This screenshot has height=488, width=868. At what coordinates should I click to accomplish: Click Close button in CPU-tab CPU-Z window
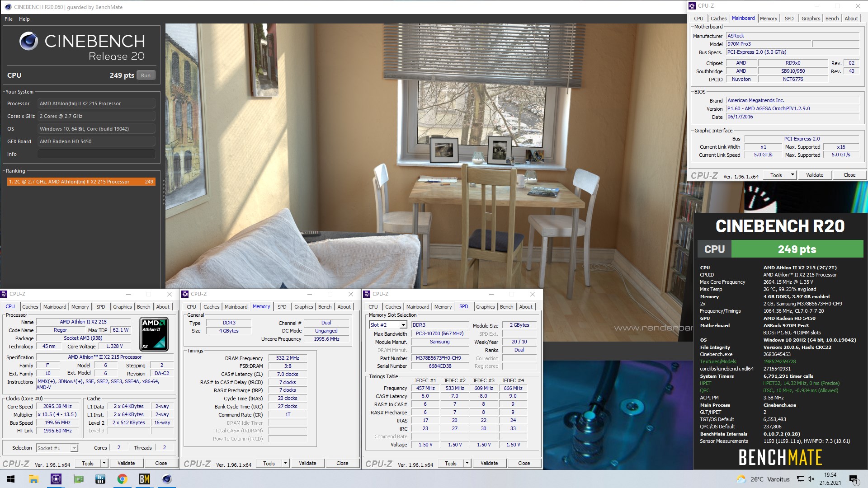pyautogui.click(x=161, y=463)
